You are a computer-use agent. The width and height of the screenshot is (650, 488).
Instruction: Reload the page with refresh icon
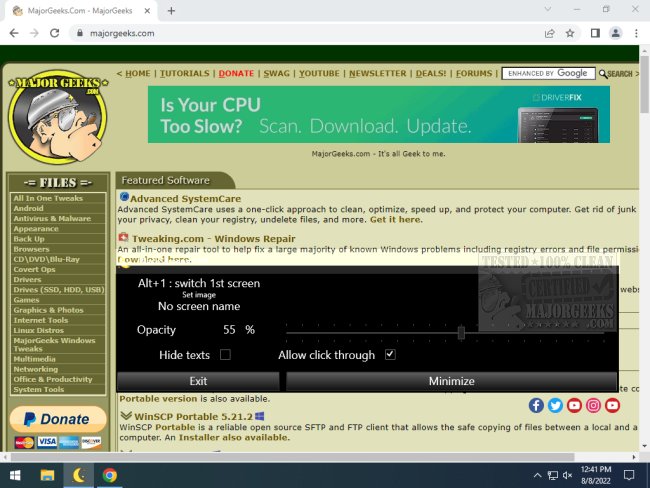click(x=54, y=33)
